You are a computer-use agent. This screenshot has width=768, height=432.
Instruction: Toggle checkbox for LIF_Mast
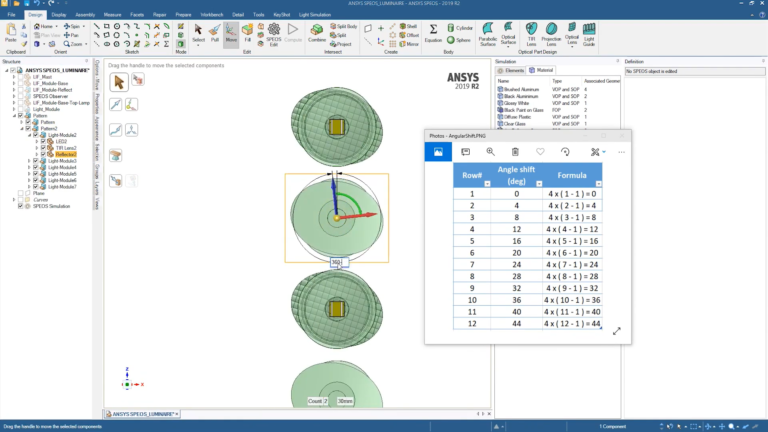point(21,77)
